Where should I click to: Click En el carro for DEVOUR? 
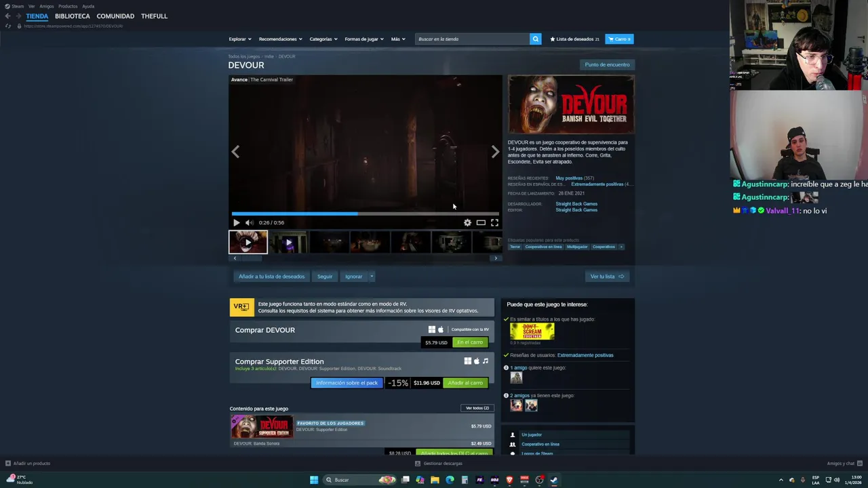470,342
